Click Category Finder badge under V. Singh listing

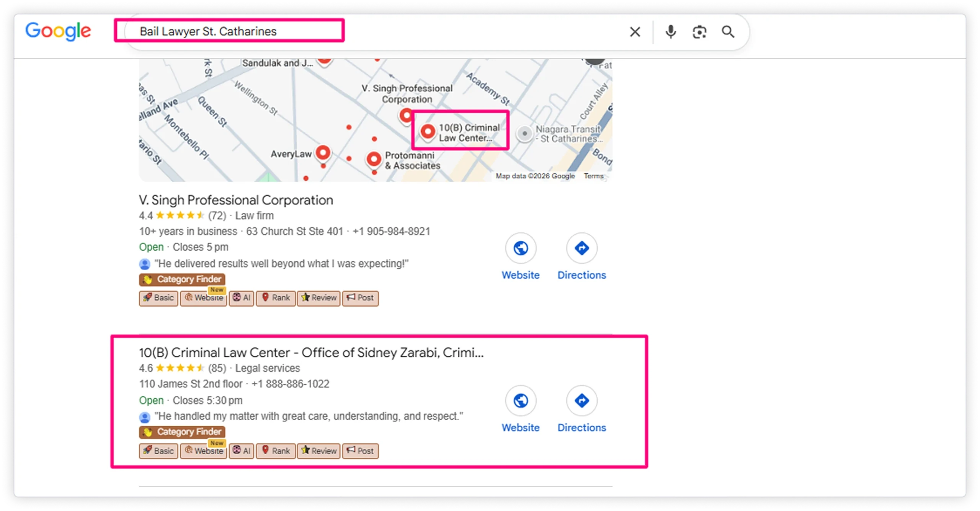click(x=182, y=279)
